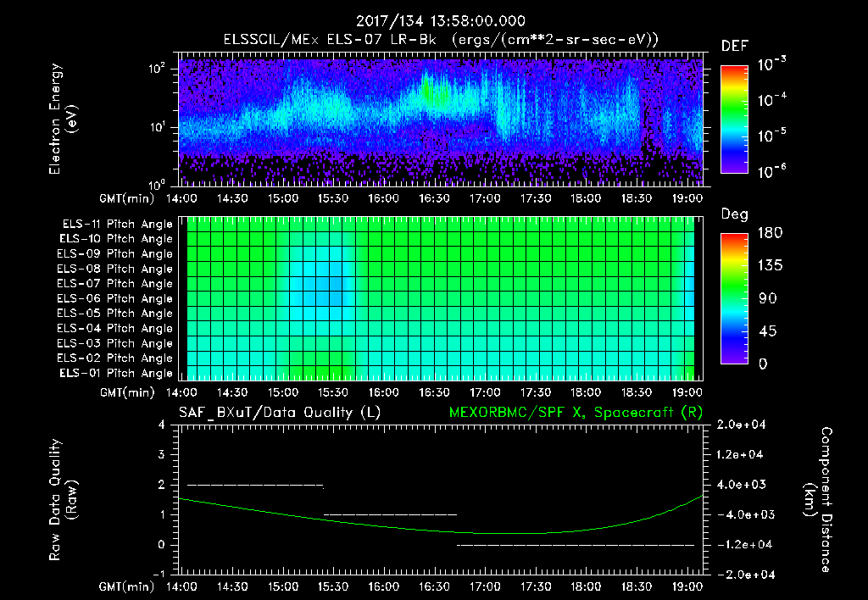868x600 pixels.
Task: Click the 10¹ tick on electron energy axis
Action: point(157,127)
